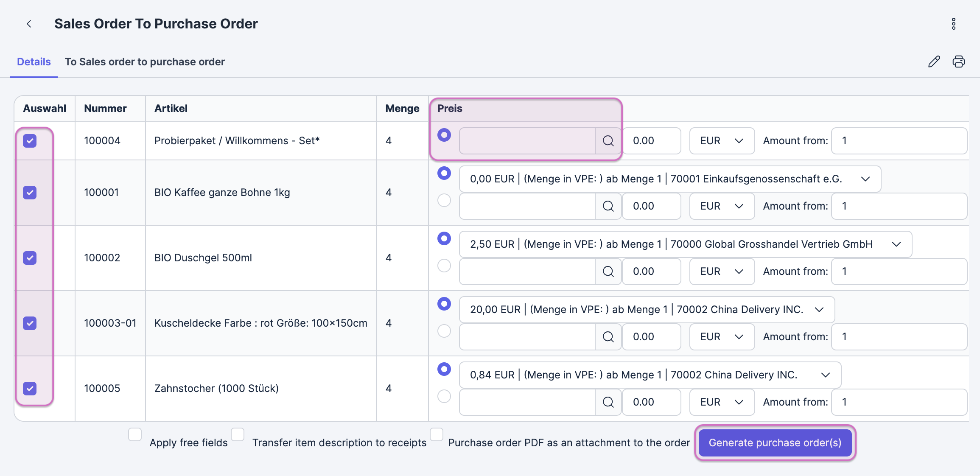Enable the Apply free fields checkbox
This screenshot has height=476, width=980.
tap(135, 434)
